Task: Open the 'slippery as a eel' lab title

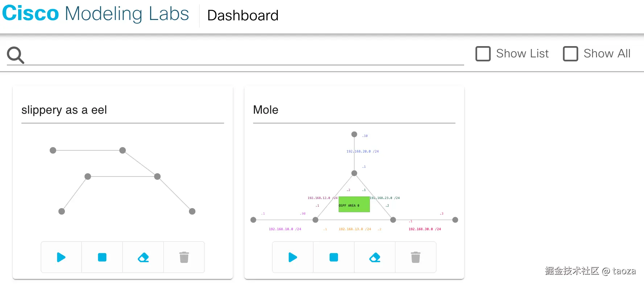Action: click(64, 110)
